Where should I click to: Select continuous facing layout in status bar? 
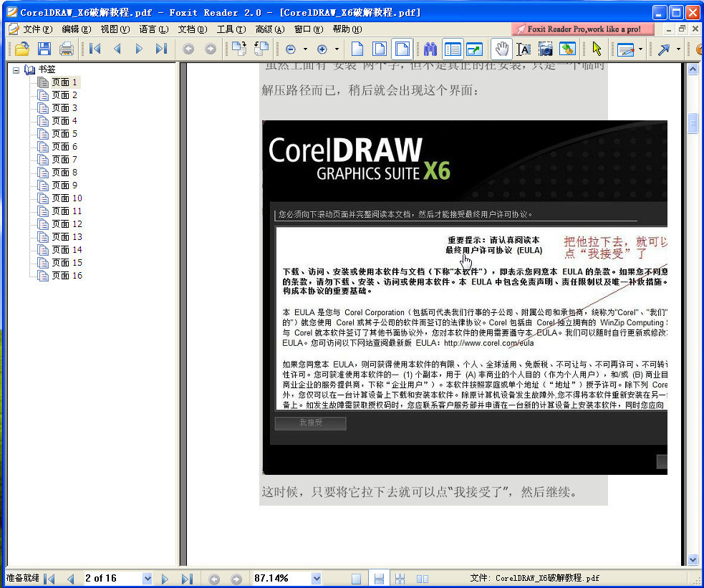pos(400,579)
